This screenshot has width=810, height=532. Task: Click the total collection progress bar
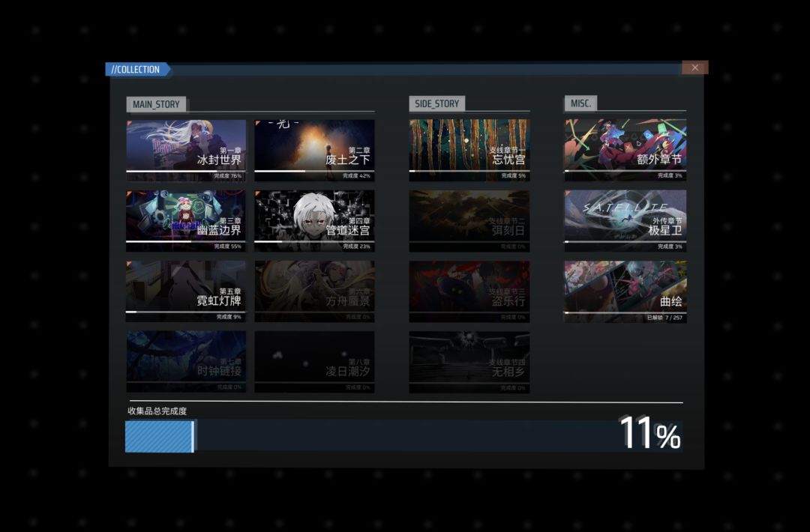coord(403,437)
